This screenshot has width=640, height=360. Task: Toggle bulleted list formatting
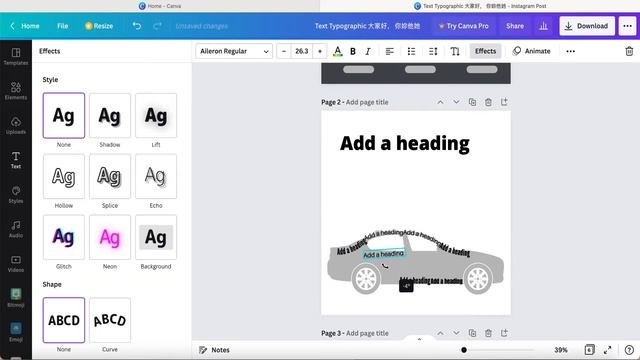[411, 51]
